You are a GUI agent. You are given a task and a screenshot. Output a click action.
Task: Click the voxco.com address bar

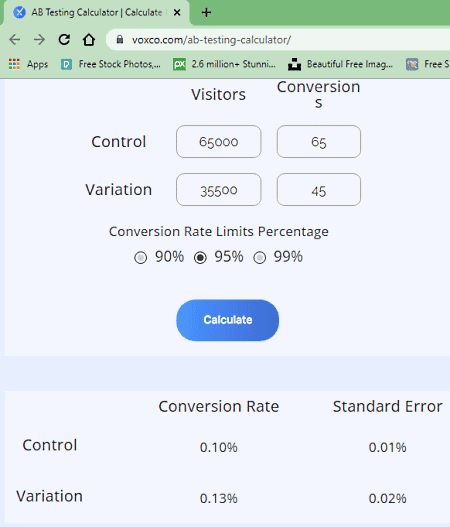coord(278,40)
